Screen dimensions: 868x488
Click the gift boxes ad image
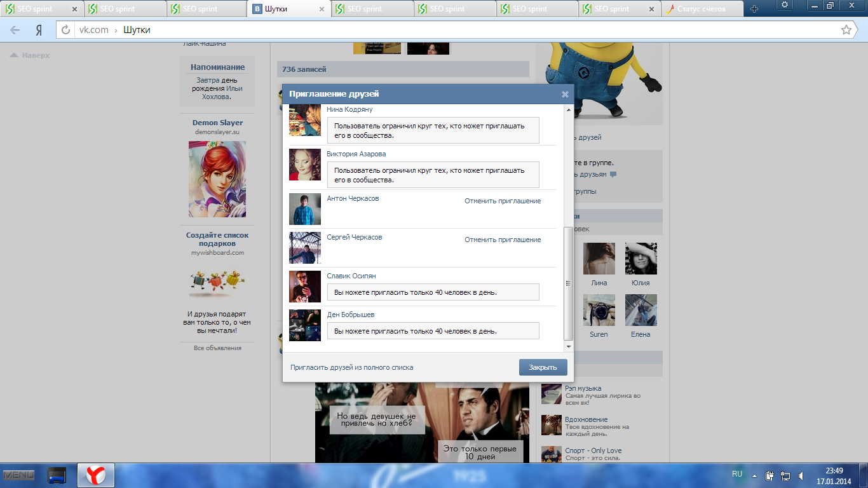pyautogui.click(x=217, y=282)
